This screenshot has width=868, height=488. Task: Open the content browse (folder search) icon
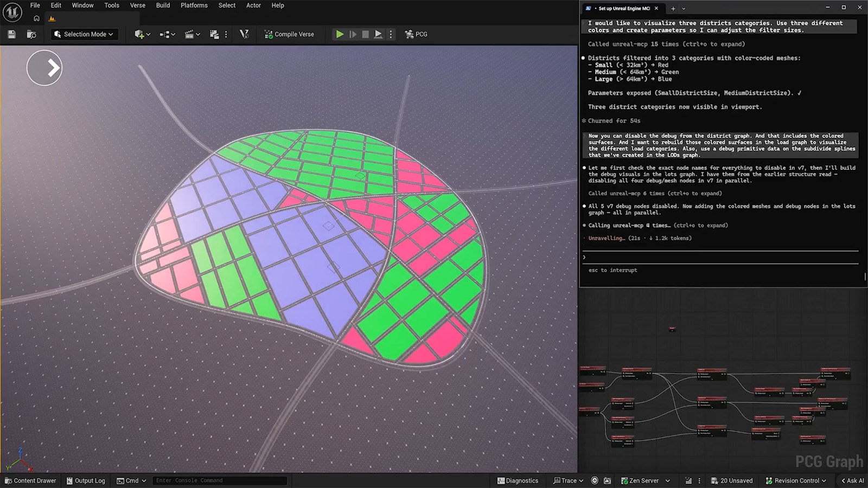(31, 34)
